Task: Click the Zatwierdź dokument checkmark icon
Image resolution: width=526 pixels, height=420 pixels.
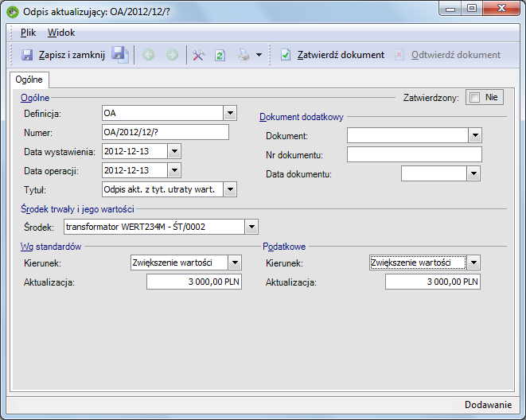Action: [x=286, y=55]
